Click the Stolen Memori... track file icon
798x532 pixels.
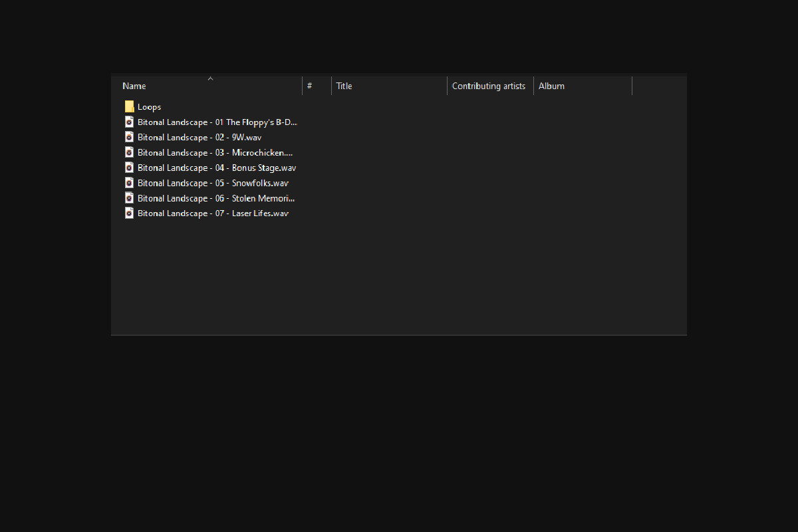pyautogui.click(x=129, y=198)
